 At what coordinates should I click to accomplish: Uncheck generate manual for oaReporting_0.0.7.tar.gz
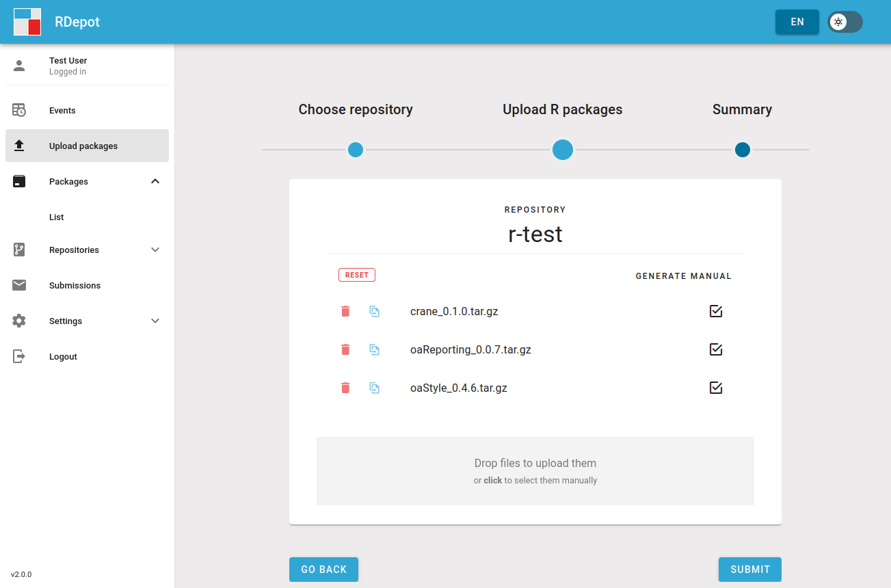(x=716, y=349)
